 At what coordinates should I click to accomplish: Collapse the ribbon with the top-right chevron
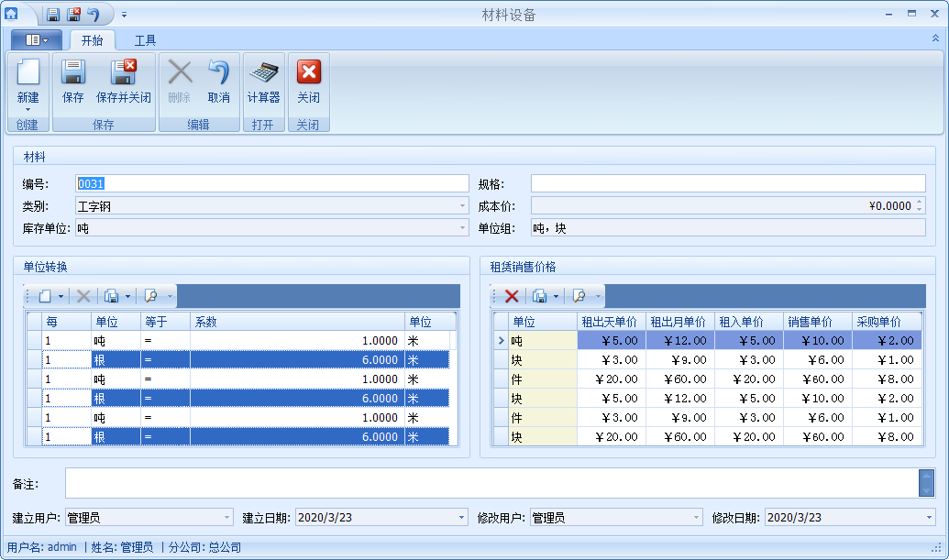tap(935, 38)
